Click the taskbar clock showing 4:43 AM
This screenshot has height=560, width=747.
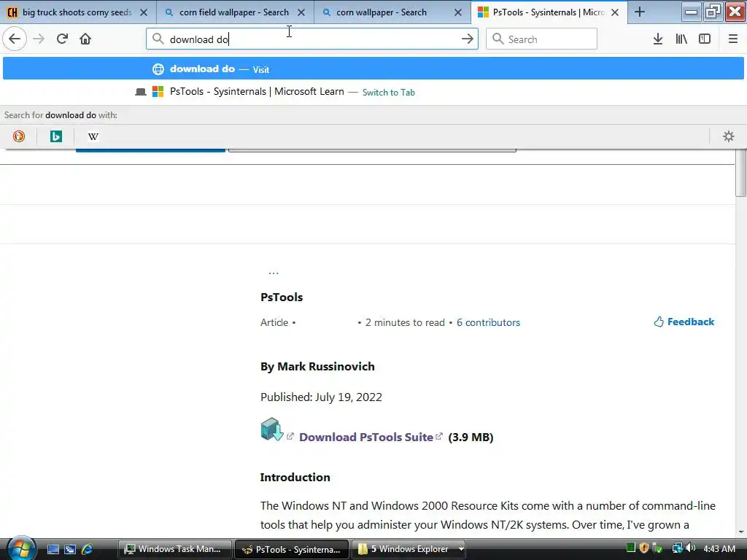[x=719, y=549]
